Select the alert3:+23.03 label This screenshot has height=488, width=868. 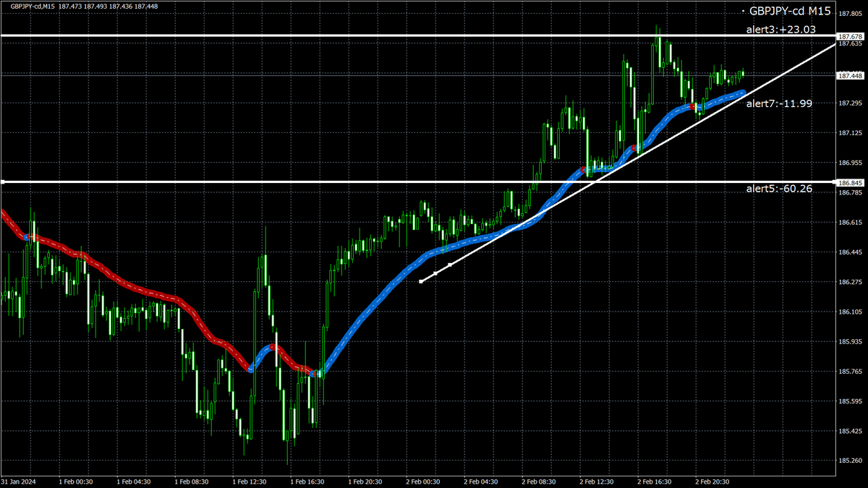(x=781, y=30)
